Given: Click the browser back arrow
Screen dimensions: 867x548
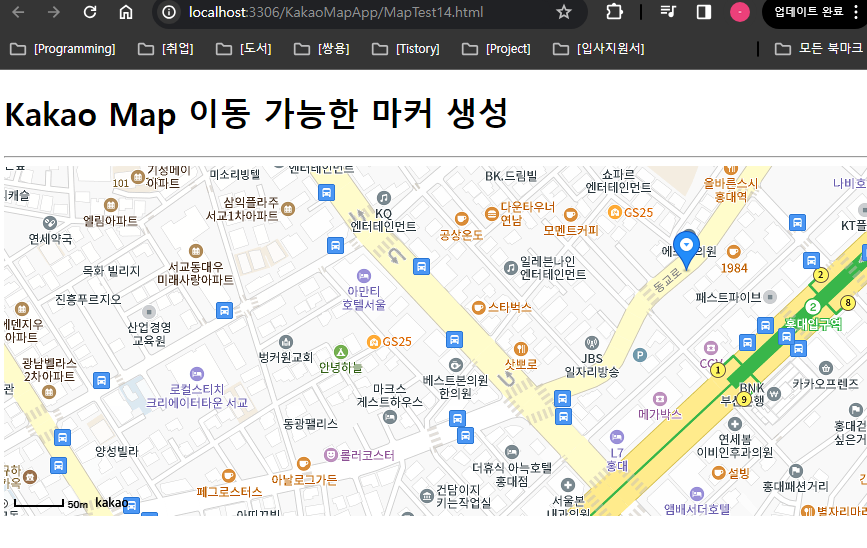Looking at the screenshot, I should tap(18, 12).
